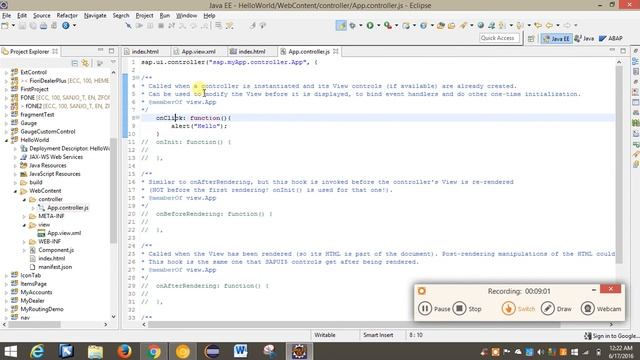Open the File menu
Image resolution: width=640 pixels, height=360 pixels.
point(7,16)
